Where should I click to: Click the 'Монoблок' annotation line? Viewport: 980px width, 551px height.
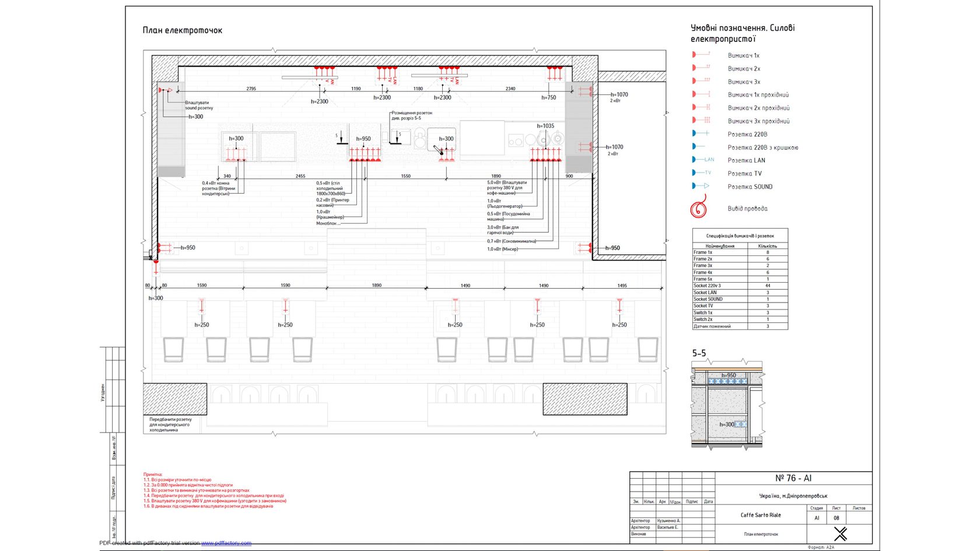pos(328,223)
